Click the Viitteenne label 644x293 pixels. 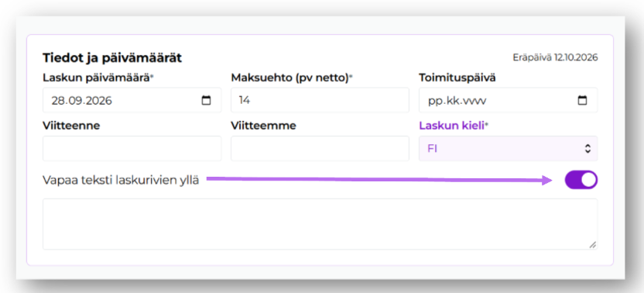71,126
